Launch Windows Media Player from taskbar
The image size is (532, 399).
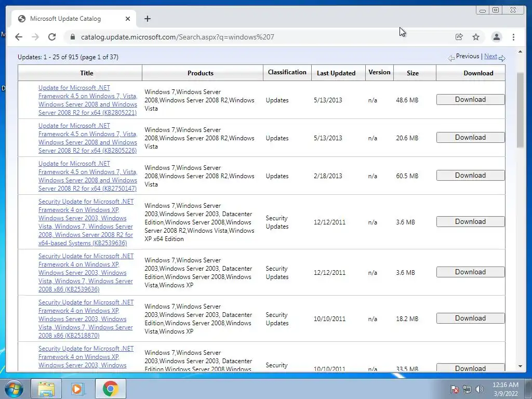point(77,389)
